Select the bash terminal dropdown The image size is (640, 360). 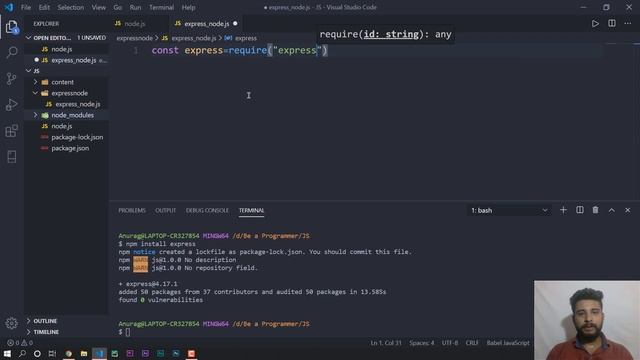coord(509,211)
